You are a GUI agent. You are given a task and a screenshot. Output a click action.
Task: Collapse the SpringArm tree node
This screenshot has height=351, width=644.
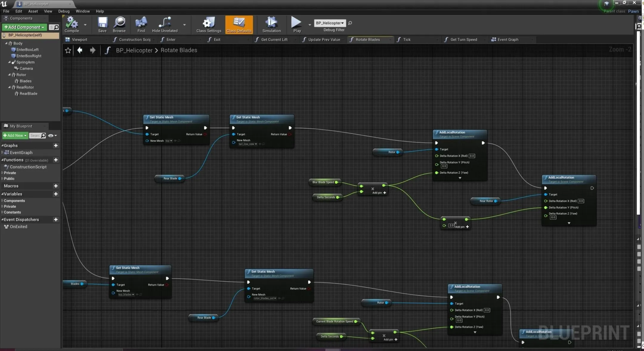coord(9,62)
